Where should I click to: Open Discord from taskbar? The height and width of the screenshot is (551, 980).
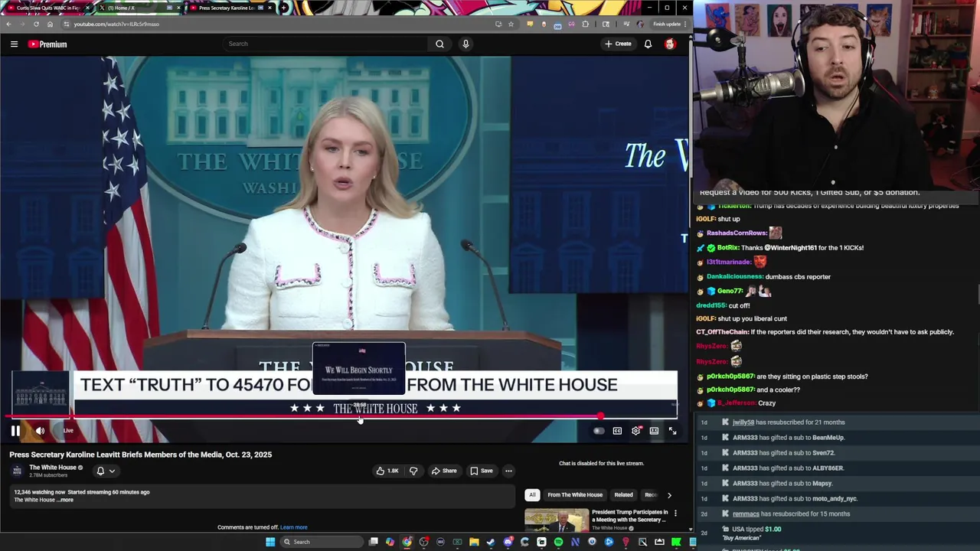[x=508, y=542]
